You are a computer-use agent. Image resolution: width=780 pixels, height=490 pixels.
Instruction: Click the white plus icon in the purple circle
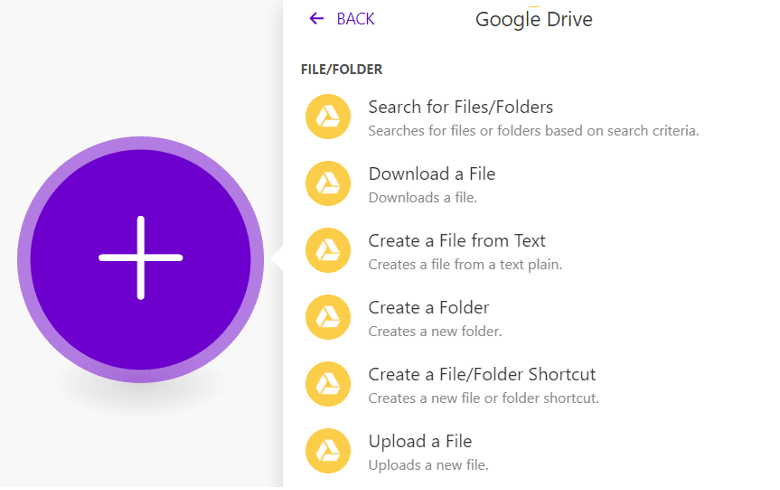click(140, 258)
